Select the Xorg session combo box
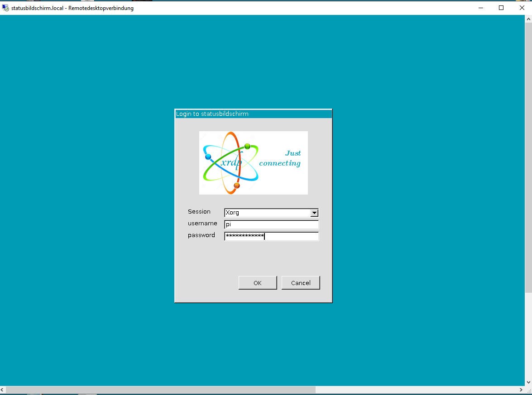Viewport: 532px width, 395px height. (x=267, y=213)
